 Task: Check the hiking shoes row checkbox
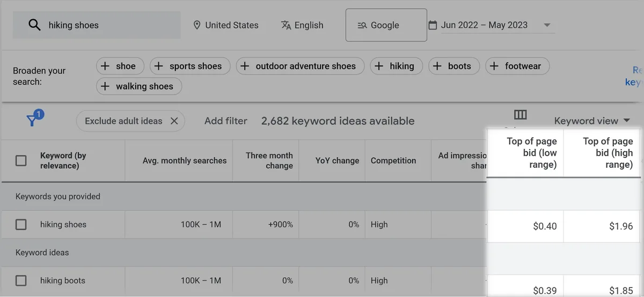pyautogui.click(x=21, y=225)
